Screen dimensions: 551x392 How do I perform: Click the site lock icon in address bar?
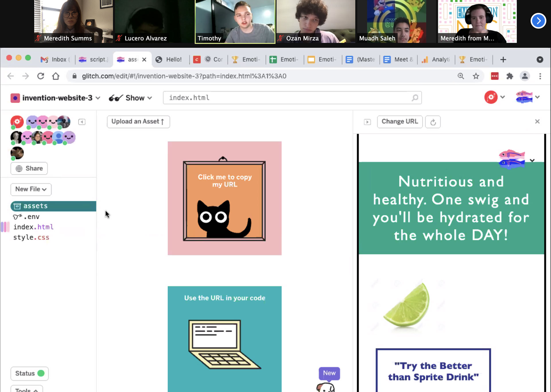pos(74,76)
